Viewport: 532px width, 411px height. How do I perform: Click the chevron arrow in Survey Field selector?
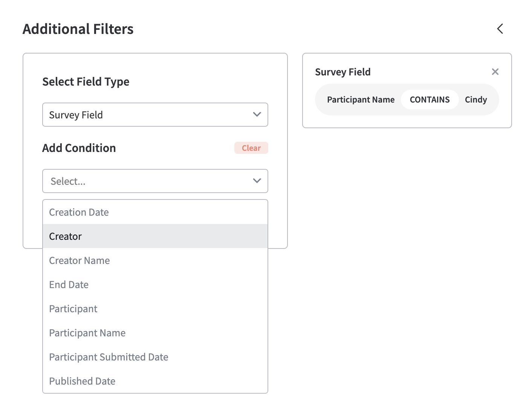click(257, 115)
